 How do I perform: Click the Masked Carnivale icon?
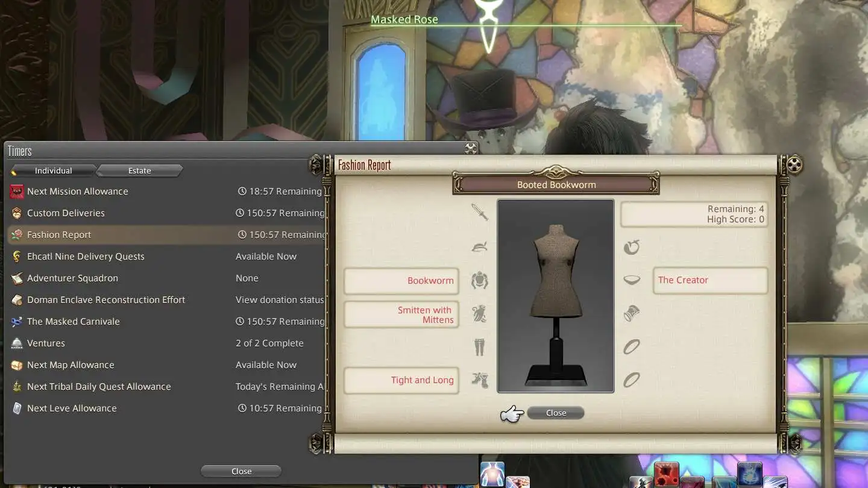tap(17, 322)
